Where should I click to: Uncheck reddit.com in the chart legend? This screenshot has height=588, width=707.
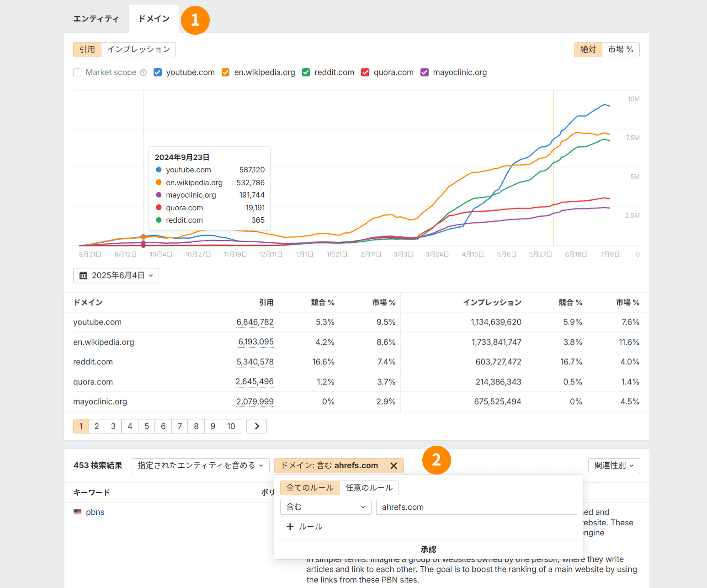[306, 73]
